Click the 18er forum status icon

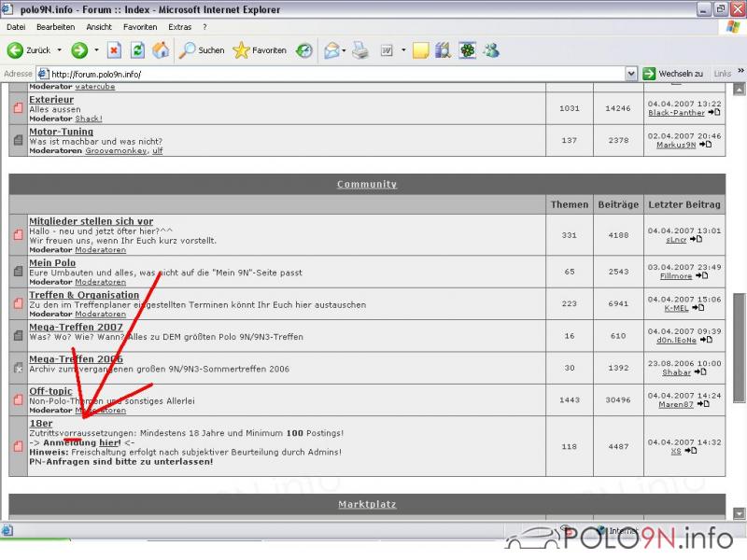(x=18, y=446)
